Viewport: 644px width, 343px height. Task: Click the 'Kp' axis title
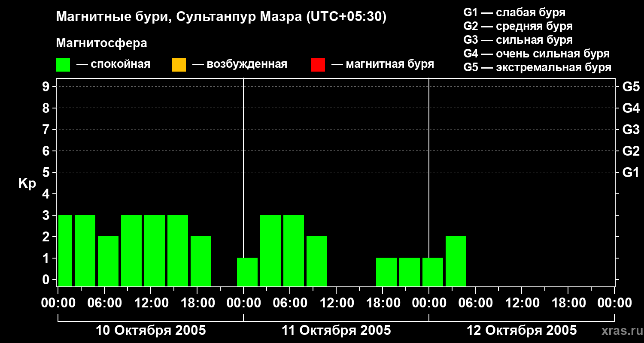pyautogui.click(x=27, y=184)
